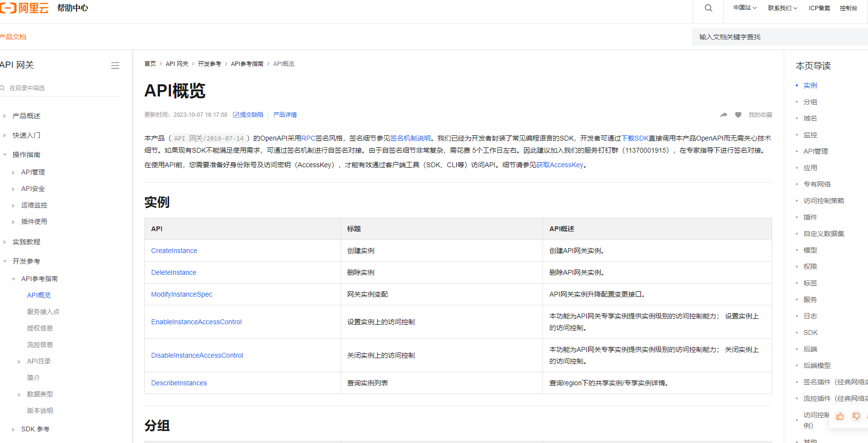
Task: Jump to 分组 in page navigation
Action: pos(810,102)
